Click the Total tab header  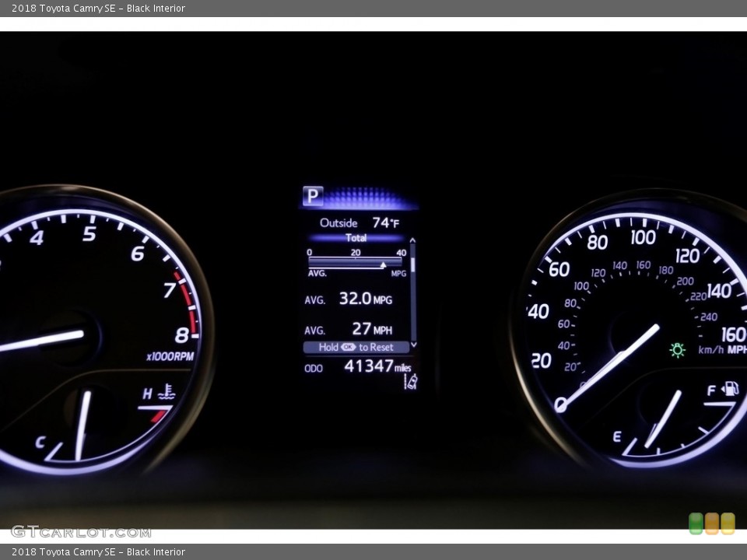(x=356, y=238)
